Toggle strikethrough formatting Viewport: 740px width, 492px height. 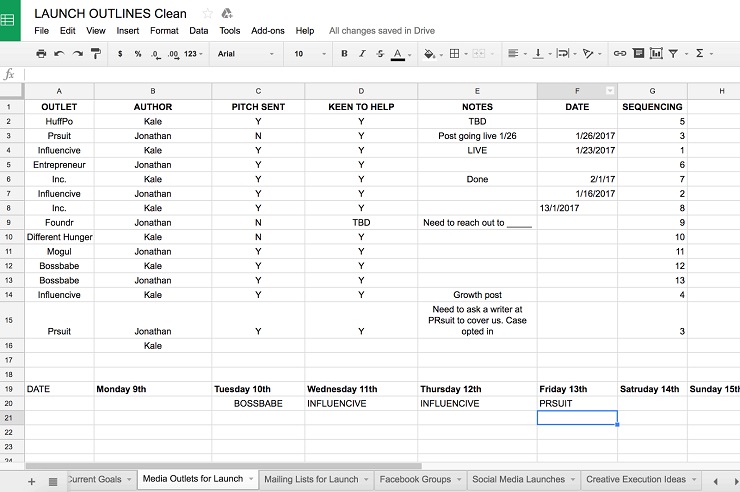380,54
